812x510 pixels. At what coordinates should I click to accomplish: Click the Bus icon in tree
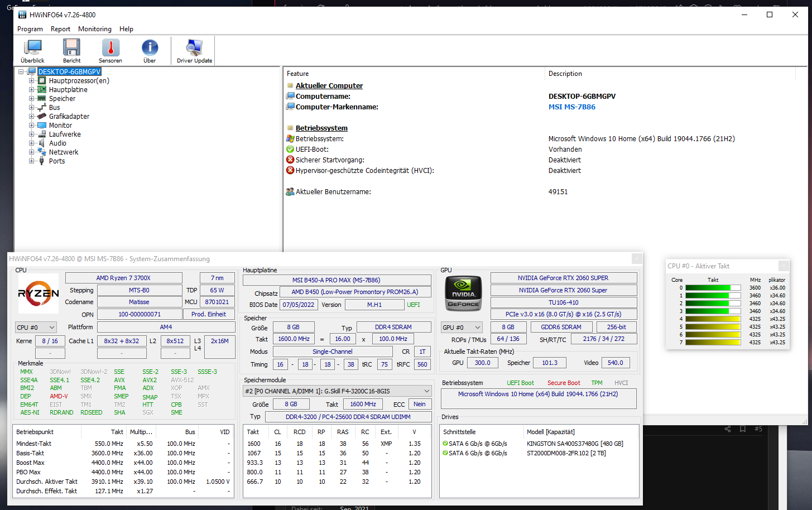point(42,107)
